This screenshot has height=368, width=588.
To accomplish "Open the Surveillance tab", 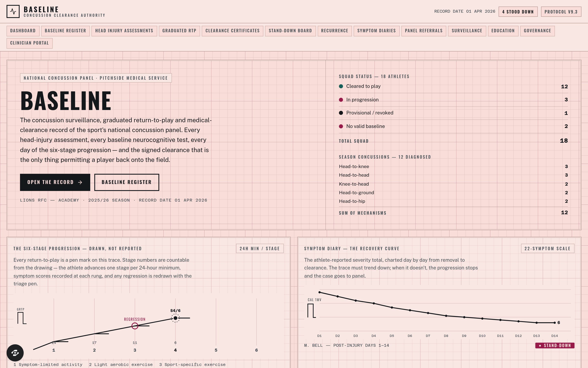I will [467, 31].
